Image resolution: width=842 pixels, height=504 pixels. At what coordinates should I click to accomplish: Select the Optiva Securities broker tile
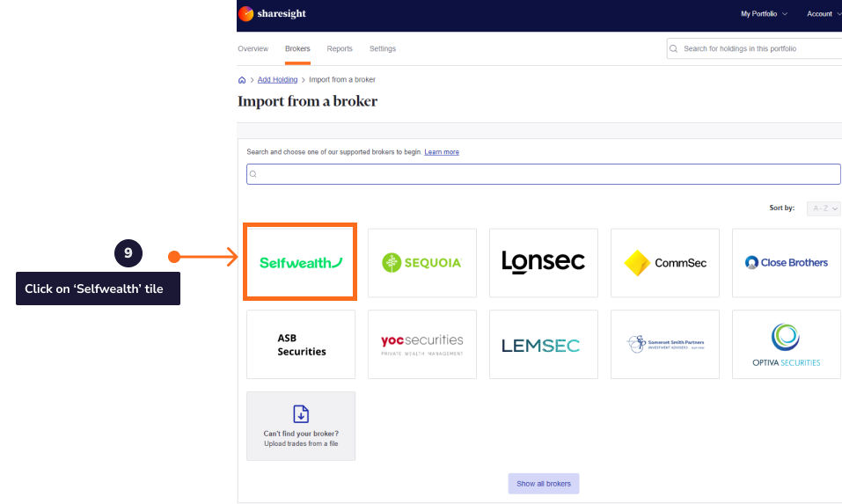tap(787, 345)
